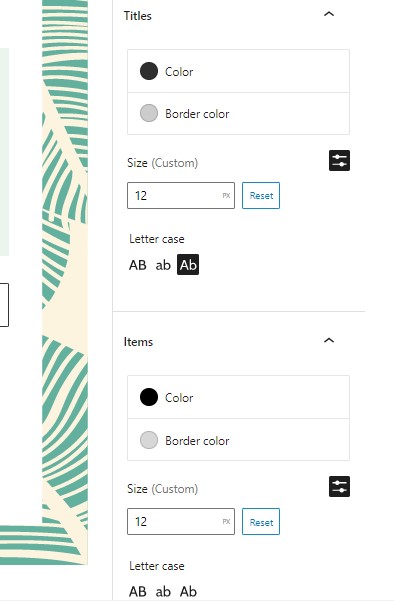Open Items Border color picker
This screenshot has height=601, width=394.
coord(238,440)
